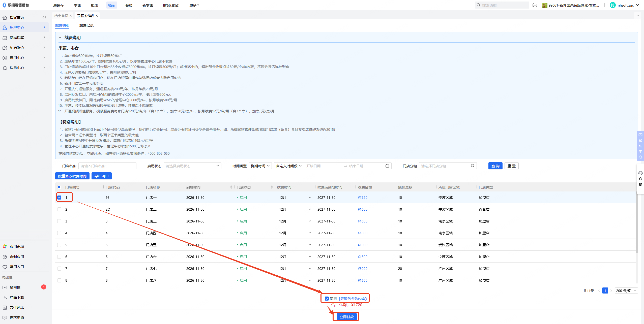Click the 客服 headset icon
Viewport: 644px width, 324px height.
click(x=640, y=173)
